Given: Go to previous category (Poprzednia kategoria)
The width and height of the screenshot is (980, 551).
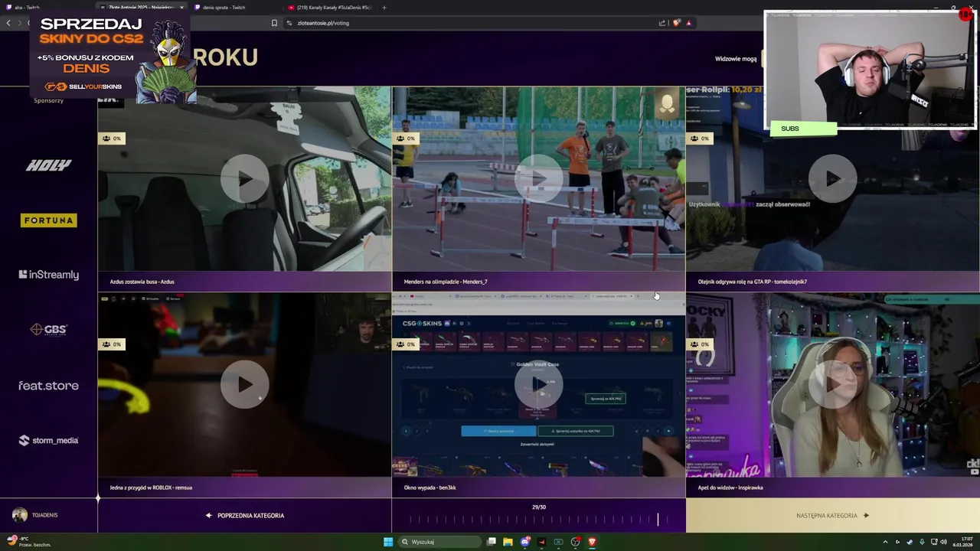Looking at the screenshot, I should click(x=245, y=516).
